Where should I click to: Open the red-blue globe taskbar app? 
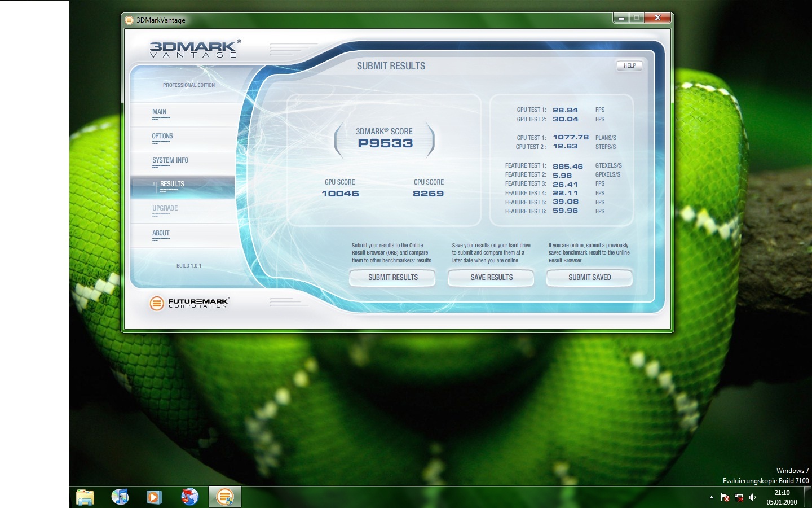click(x=189, y=497)
